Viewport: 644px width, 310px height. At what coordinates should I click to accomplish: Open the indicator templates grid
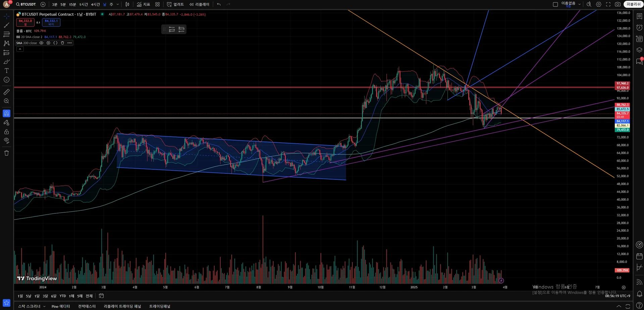(x=157, y=4)
